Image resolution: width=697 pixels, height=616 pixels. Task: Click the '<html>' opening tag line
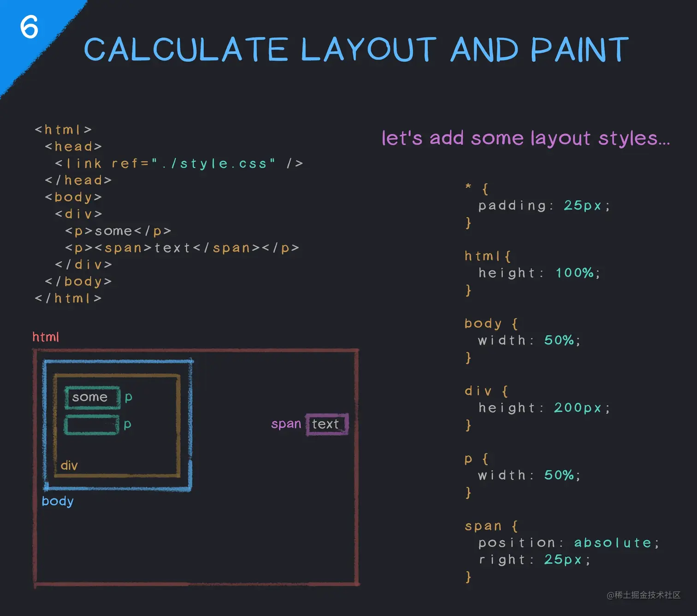coord(64,130)
